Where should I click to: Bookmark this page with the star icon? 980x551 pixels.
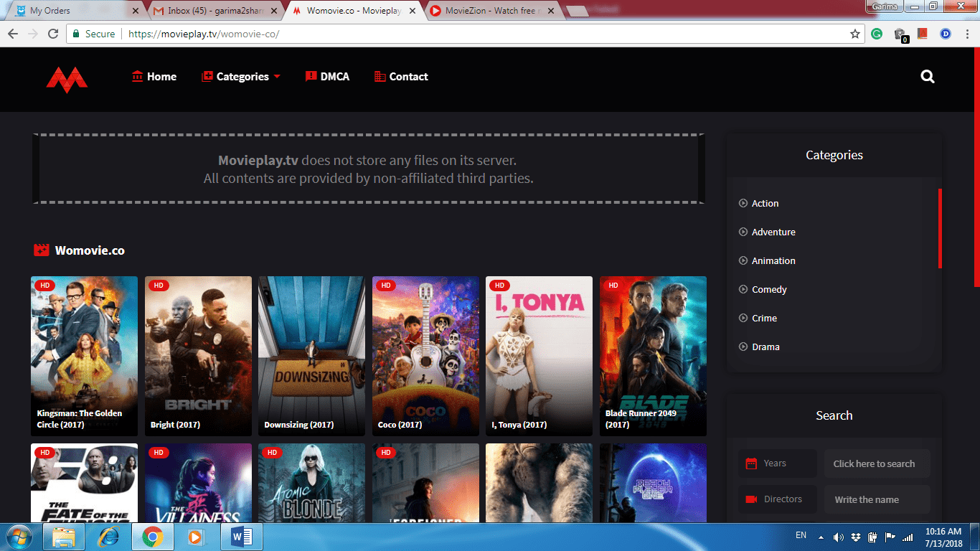[854, 34]
